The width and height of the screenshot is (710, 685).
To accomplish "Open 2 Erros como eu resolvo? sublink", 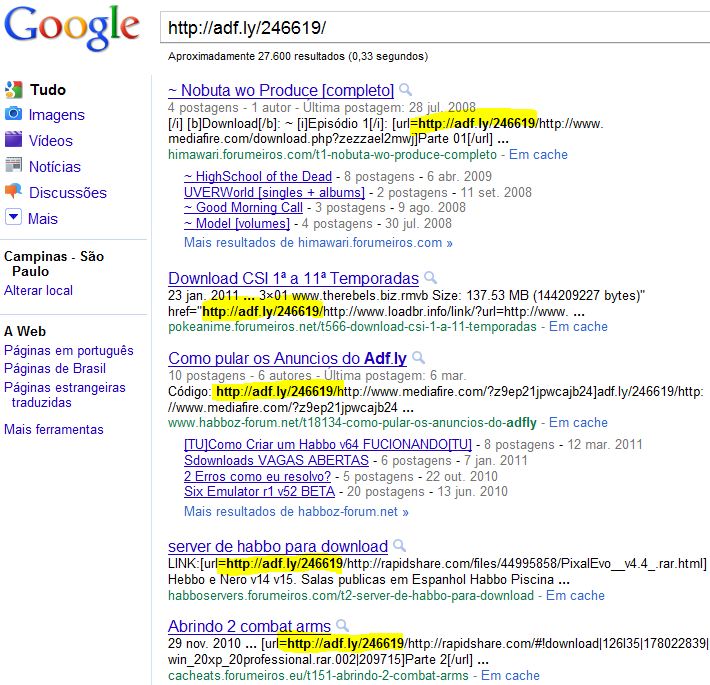I will coord(257,476).
